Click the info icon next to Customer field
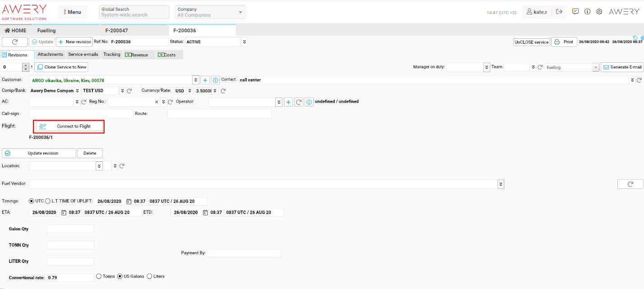Viewport: 644px width, 289px height. pyautogui.click(x=215, y=80)
